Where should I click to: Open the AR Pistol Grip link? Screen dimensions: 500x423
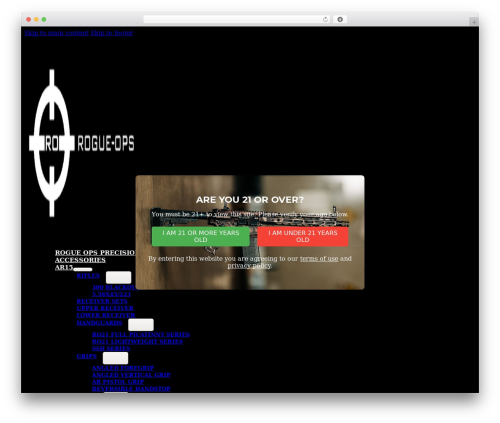118,382
